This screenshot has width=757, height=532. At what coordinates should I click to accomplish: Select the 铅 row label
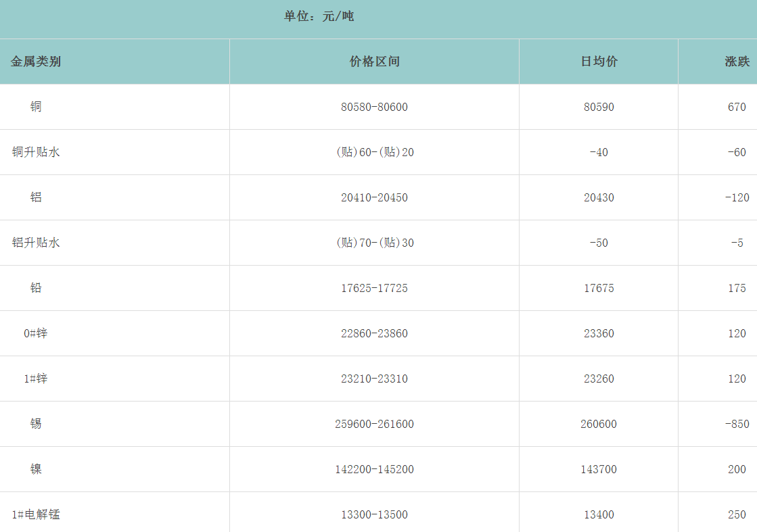[36, 288]
